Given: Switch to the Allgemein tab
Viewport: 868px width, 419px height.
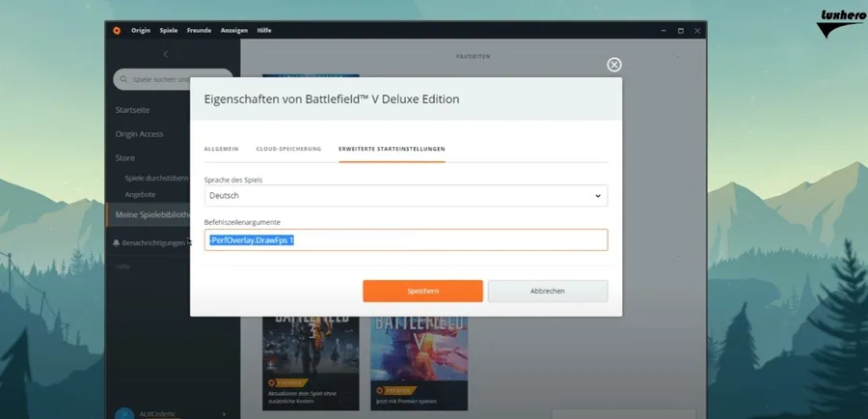Looking at the screenshot, I should [x=222, y=149].
